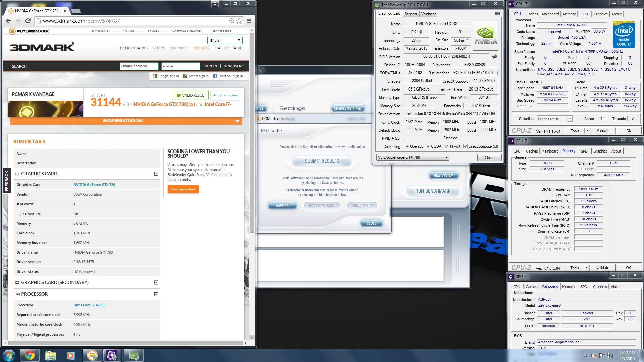644x362 pixels.
Task: Switch to CPU-Z from the taskbar
Action: [x=112, y=355]
